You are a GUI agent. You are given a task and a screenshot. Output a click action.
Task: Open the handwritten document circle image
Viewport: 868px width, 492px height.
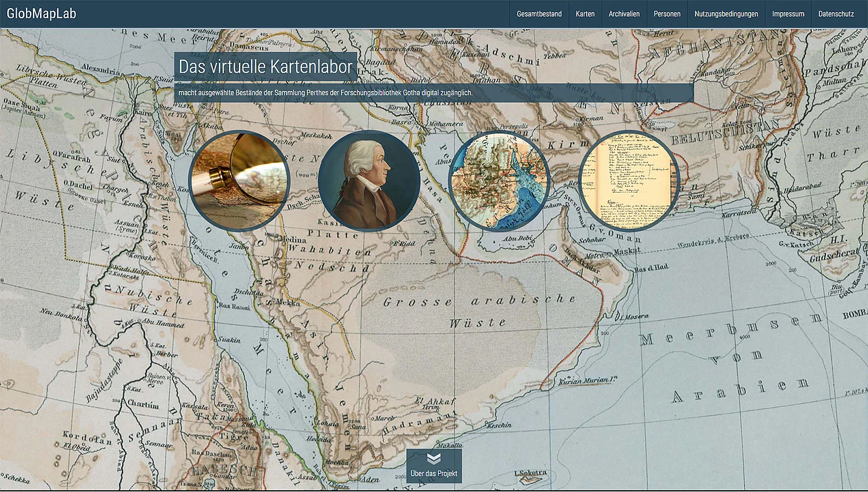tap(629, 181)
